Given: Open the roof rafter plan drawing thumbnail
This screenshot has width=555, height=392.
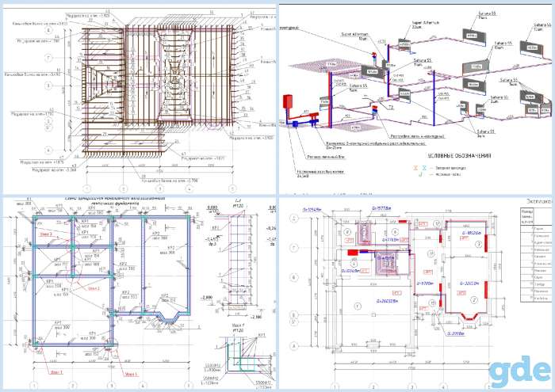Looking at the screenshot, I should click(x=139, y=98).
